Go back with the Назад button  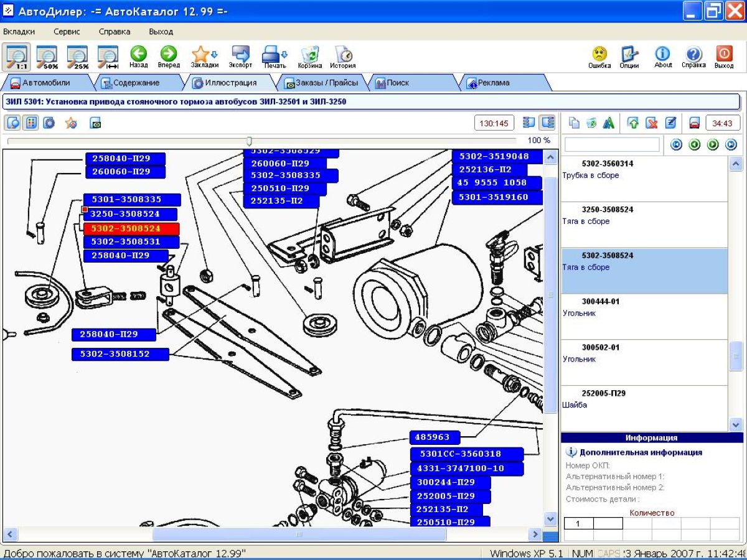click(x=138, y=57)
